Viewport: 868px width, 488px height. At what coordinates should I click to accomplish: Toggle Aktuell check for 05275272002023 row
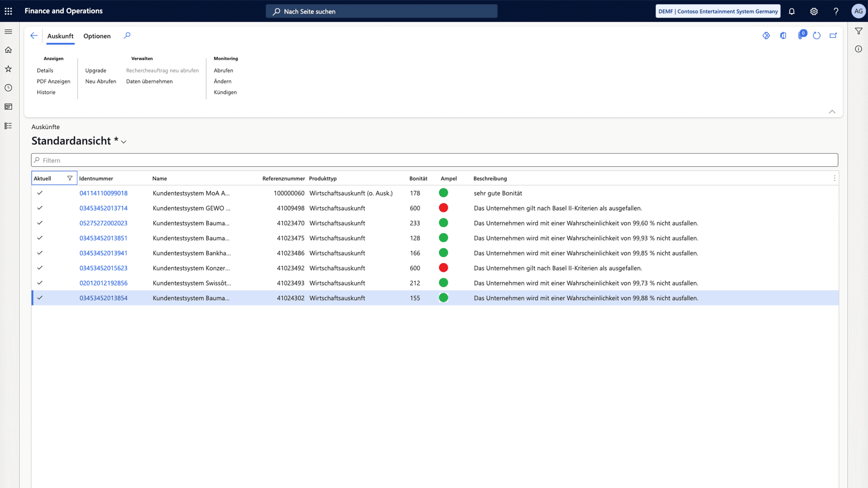click(x=40, y=223)
